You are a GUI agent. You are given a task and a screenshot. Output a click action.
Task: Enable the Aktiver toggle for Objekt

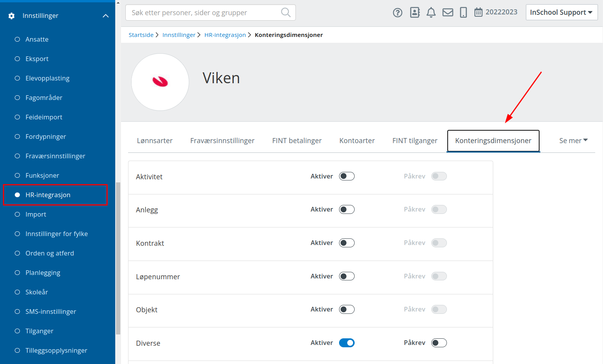[x=347, y=310]
